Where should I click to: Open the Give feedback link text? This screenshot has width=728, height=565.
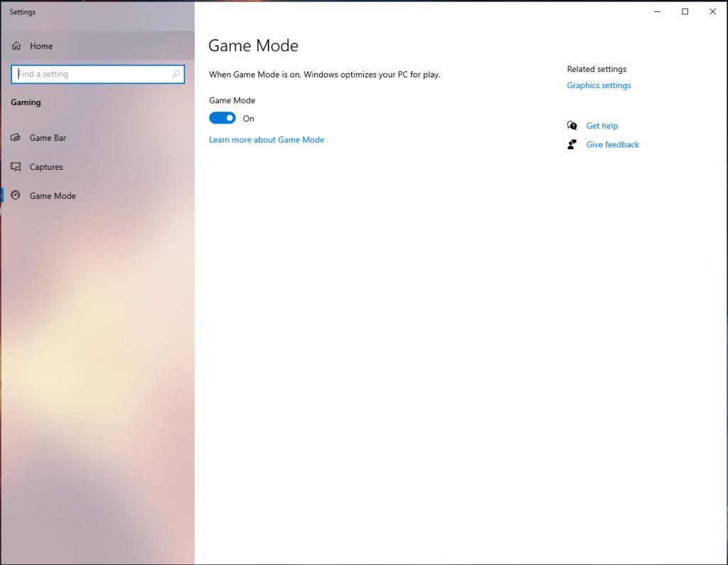612,144
